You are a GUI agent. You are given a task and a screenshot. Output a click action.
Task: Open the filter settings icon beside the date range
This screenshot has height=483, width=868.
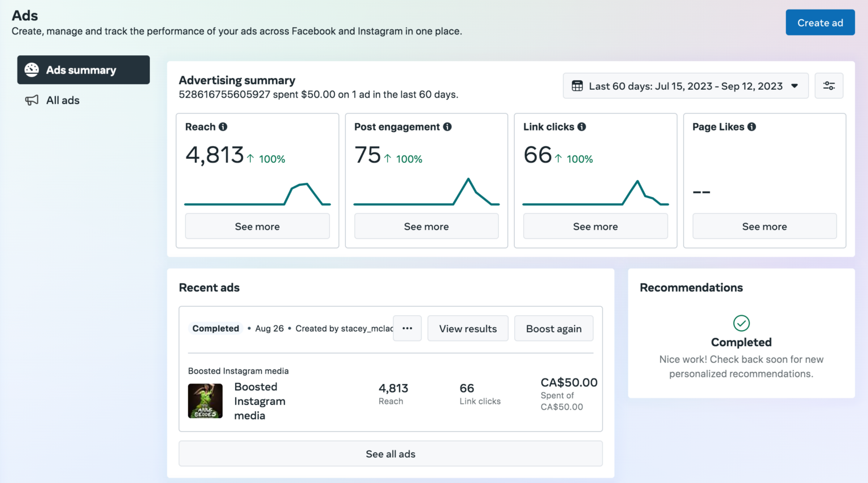click(x=828, y=85)
